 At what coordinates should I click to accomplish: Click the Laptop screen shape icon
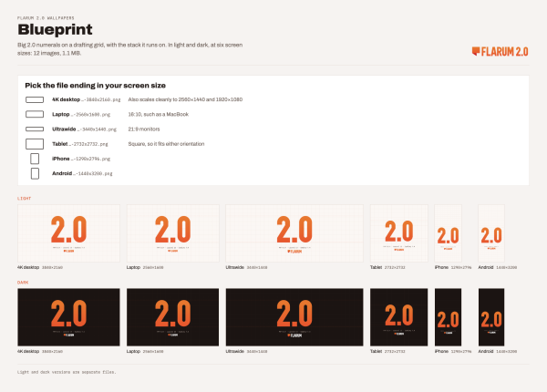point(35,114)
